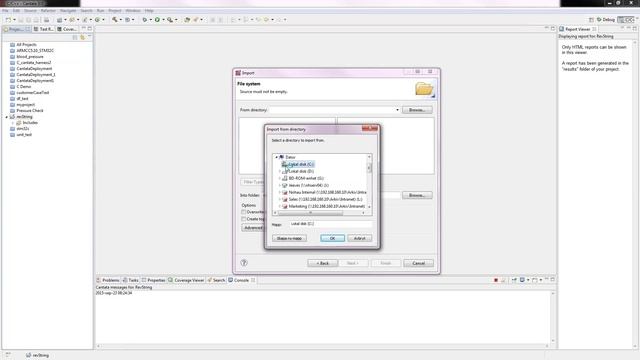Click the Open Perspective icon
640x360 pixels.
pos(591,20)
